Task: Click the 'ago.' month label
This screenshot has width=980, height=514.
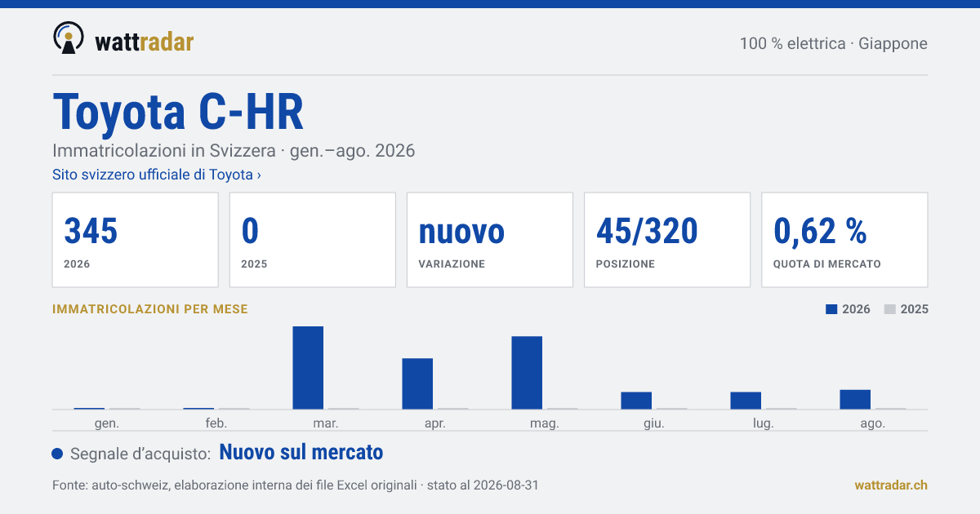Action: tap(873, 423)
